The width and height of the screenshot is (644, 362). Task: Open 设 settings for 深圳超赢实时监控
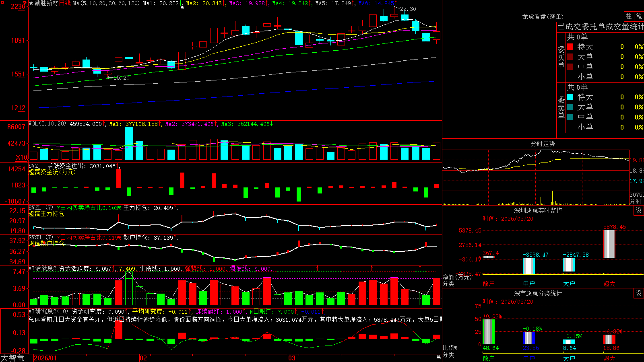(639, 210)
